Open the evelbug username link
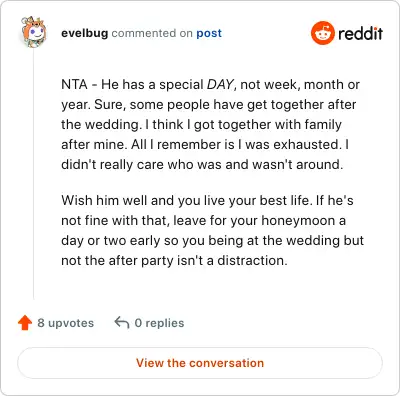The width and height of the screenshot is (400, 396). tap(85, 33)
